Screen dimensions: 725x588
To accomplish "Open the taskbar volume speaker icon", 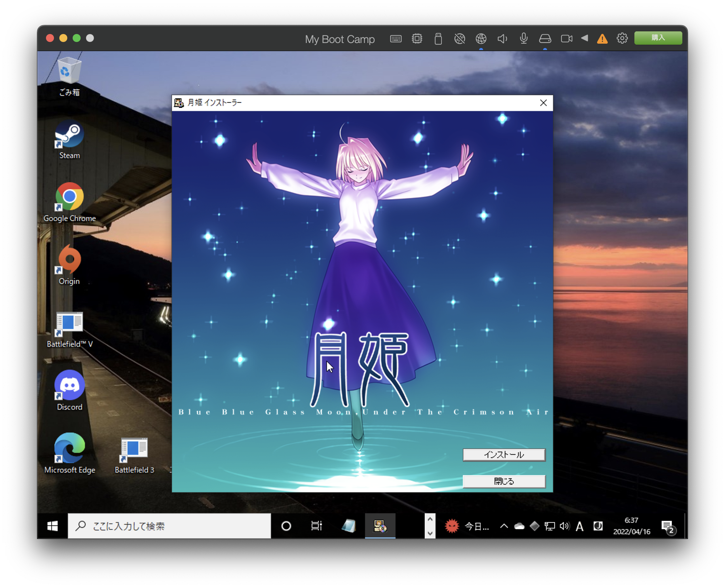I will pyautogui.click(x=564, y=526).
